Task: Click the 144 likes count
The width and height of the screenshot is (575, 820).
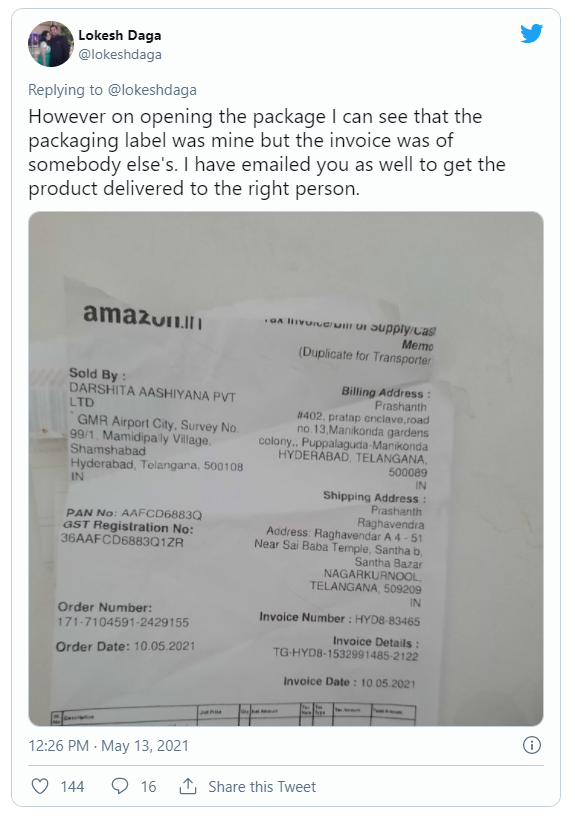Action: pyautogui.click(x=72, y=787)
